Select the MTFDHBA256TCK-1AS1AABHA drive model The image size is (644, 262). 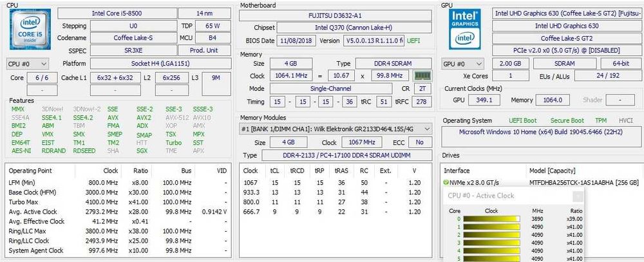click(x=584, y=183)
